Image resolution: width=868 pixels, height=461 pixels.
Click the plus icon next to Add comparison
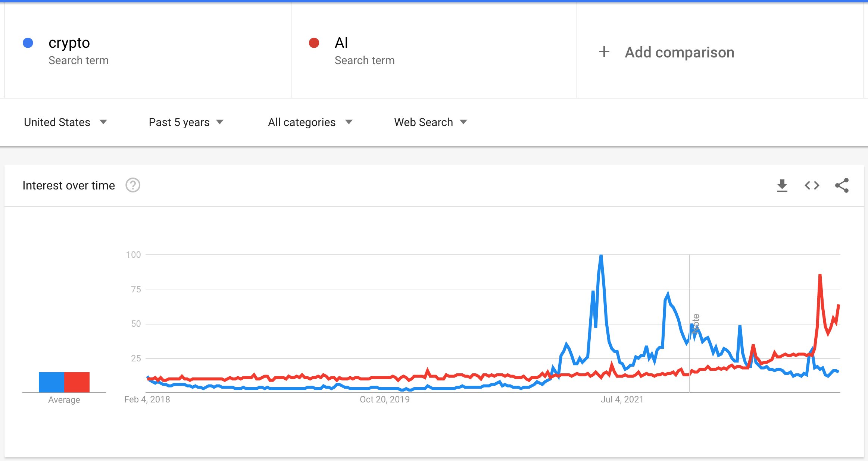tap(605, 52)
